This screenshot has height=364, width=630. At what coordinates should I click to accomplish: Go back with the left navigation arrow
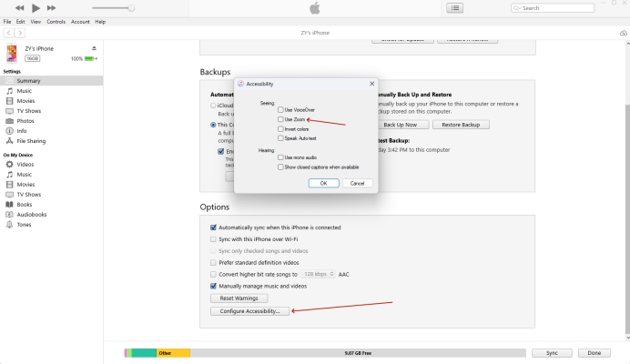coord(9,33)
